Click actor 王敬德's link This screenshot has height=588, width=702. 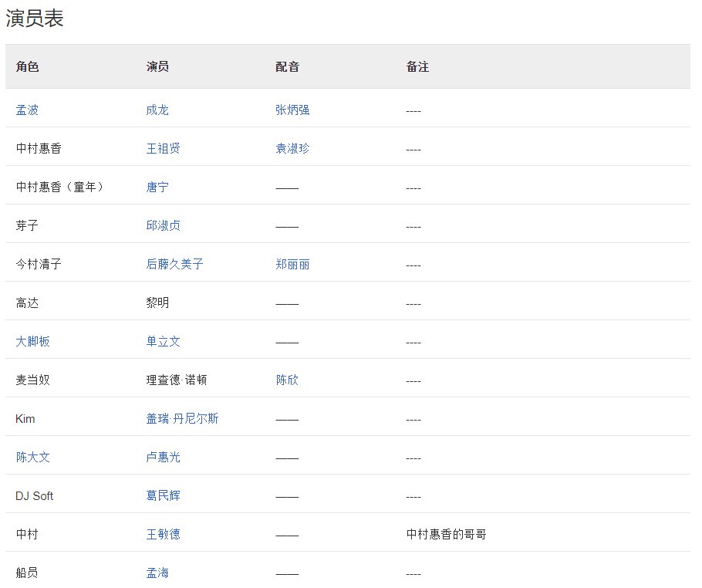164,534
